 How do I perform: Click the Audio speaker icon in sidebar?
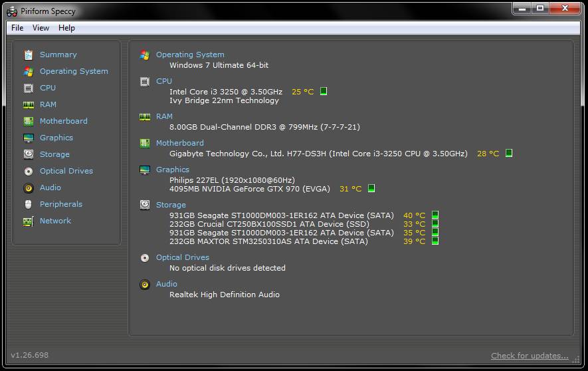coord(29,188)
